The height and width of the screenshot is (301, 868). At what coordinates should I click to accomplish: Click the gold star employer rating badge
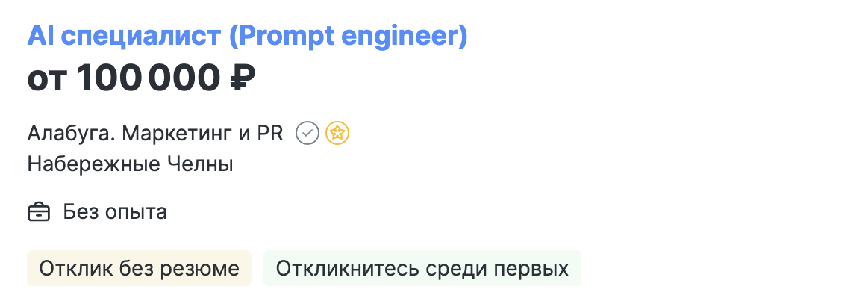(337, 134)
